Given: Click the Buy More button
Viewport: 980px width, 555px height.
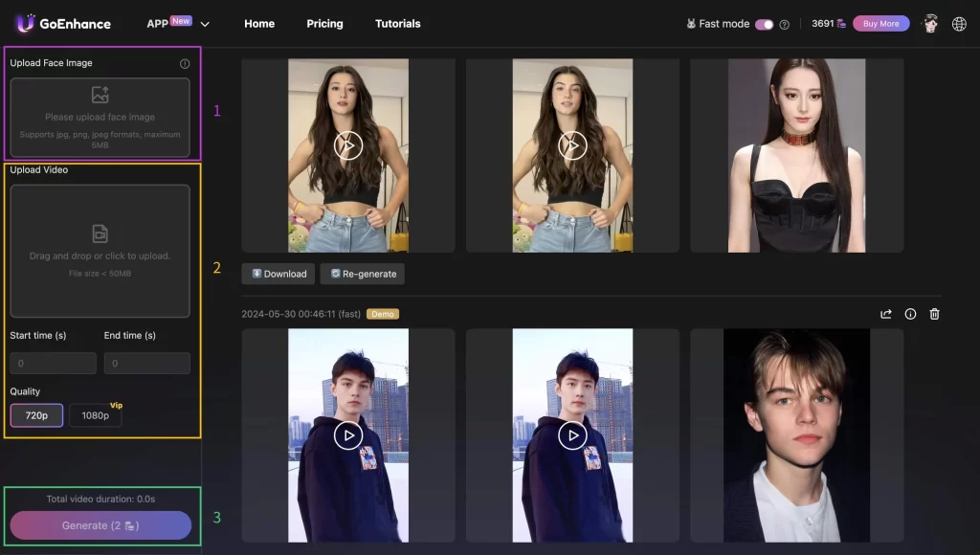Looking at the screenshot, I should (x=880, y=23).
